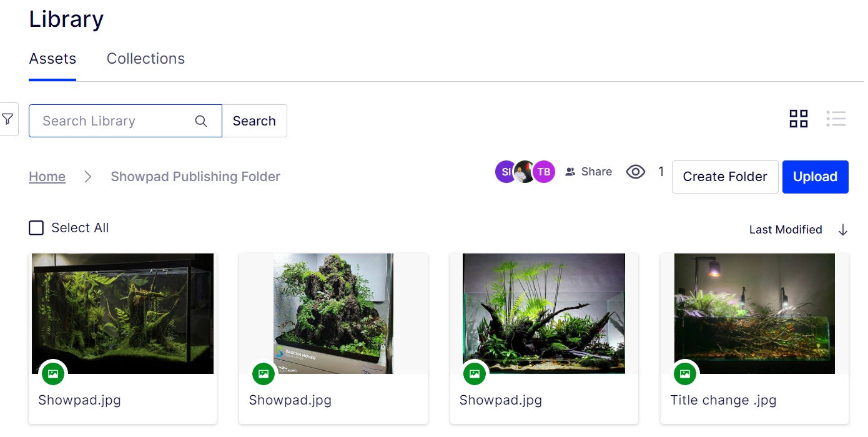Switch to grid view layout
The image size is (868, 437).
(798, 119)
